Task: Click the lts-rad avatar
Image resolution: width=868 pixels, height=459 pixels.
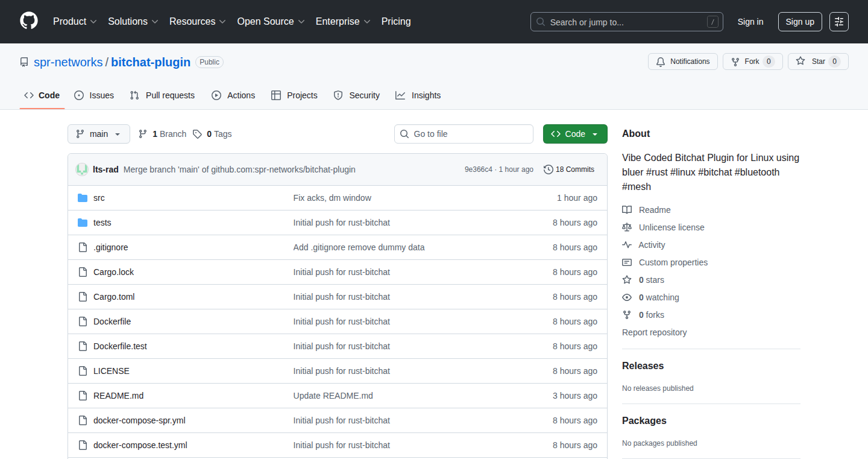Action: click(x=82, y=169)
